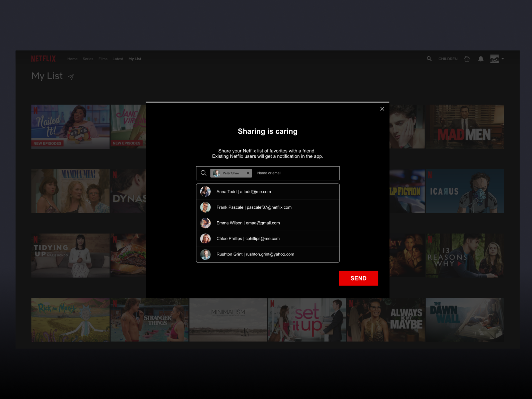Select Frank Pascale contact row
The image size is (532, 399).
point(268,207)
